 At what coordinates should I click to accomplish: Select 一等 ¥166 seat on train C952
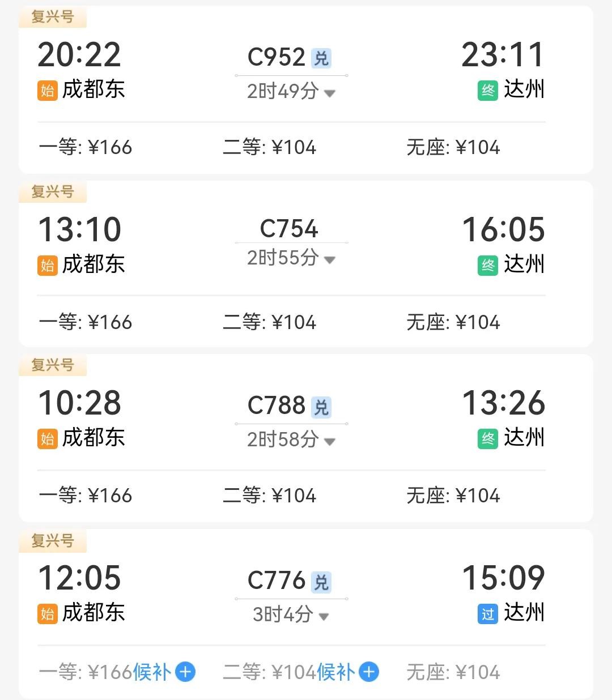click(x=86, y=147)
